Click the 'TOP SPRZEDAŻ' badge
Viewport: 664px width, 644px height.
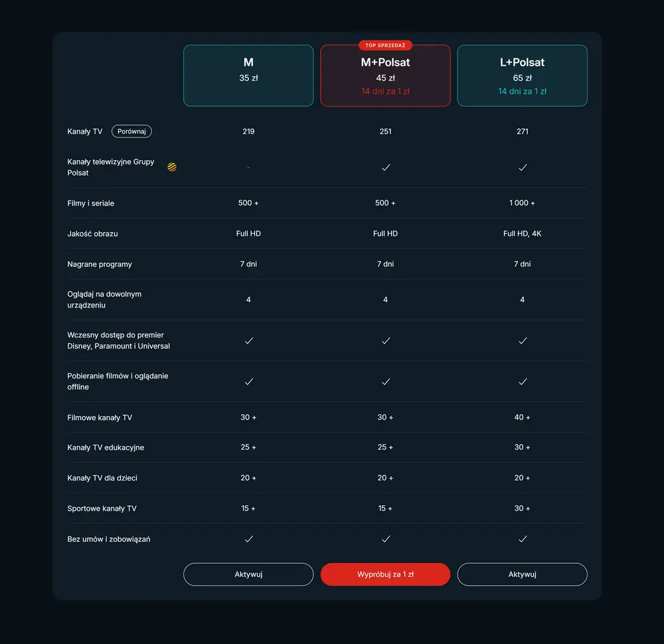(385, 45)
